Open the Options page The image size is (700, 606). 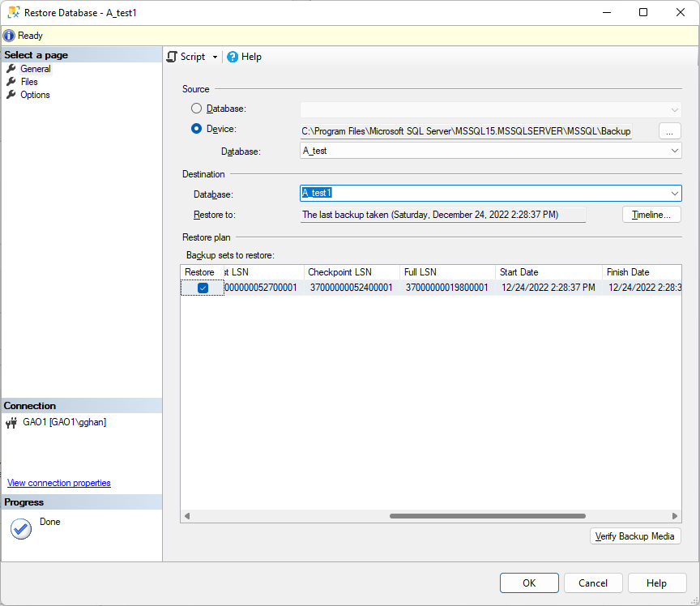tap(35, 94)
